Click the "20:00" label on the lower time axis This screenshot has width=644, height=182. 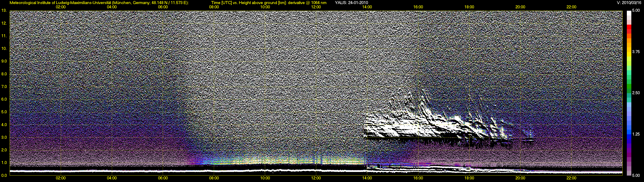coord(520,178)
